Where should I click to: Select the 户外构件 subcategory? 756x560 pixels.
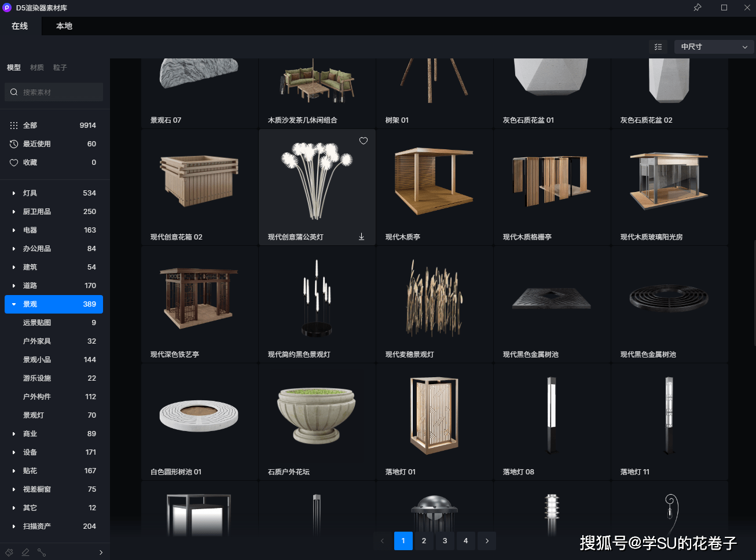coord(54,397)
